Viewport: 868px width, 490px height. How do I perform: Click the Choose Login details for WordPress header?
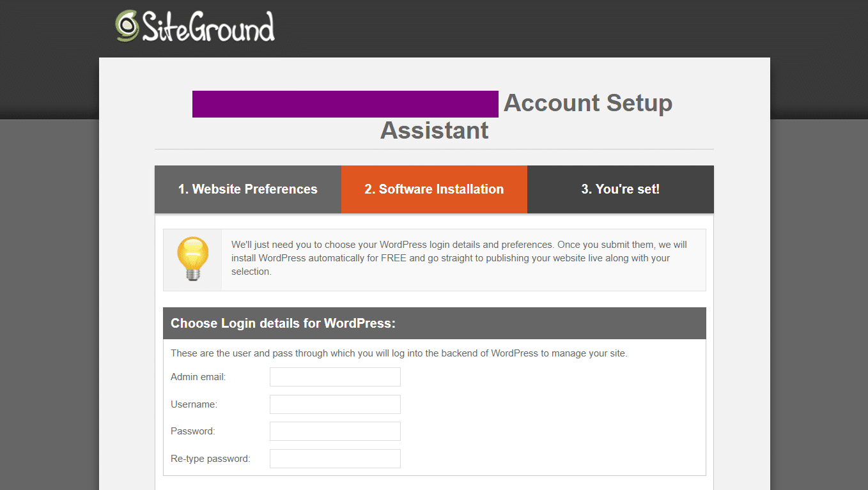pos(283,323)
